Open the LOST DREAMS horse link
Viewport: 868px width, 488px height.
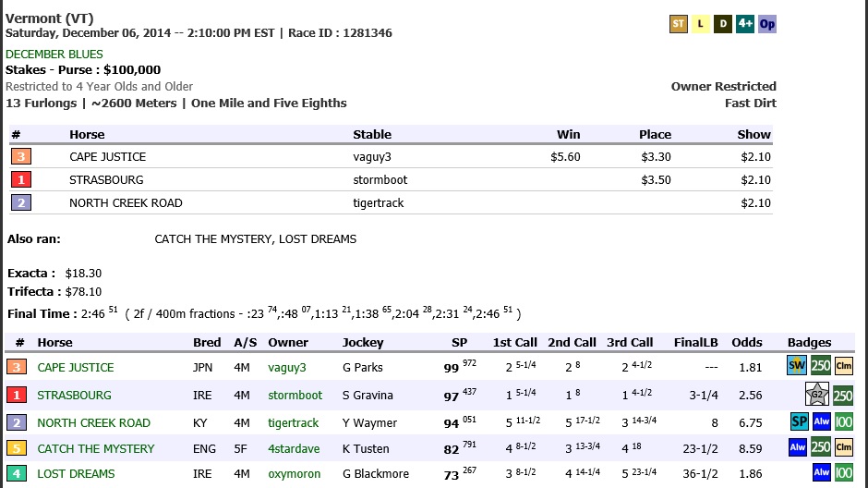(x=76, y=473)
